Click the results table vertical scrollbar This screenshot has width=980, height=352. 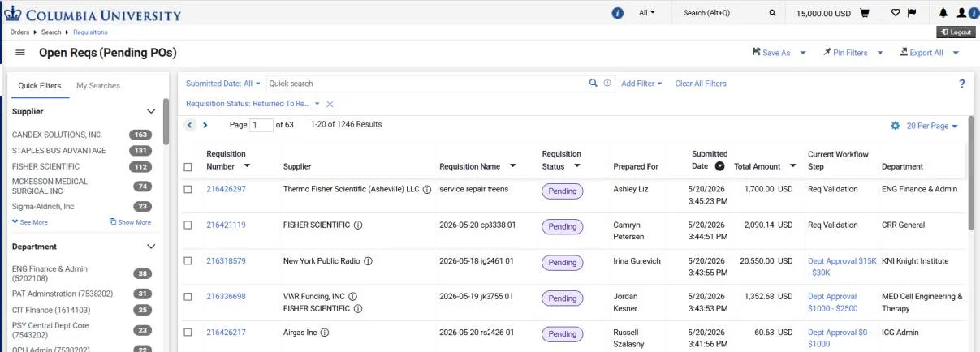click(971, 172)
